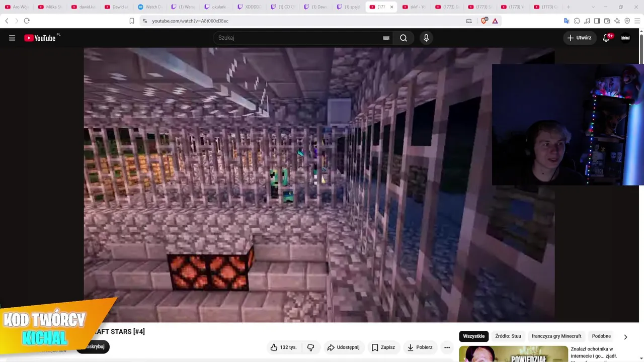Select the 'Podobne' filter chip

(601, 336)
